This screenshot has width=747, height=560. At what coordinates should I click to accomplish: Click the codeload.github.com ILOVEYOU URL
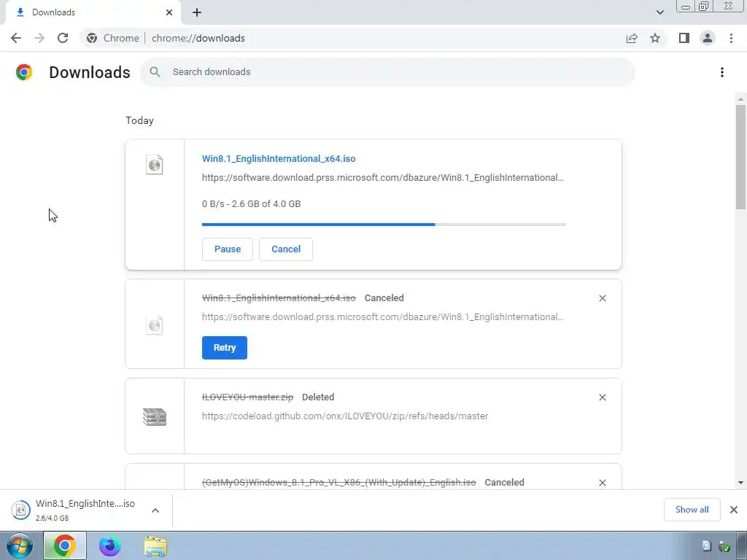(x=345, y=416)
